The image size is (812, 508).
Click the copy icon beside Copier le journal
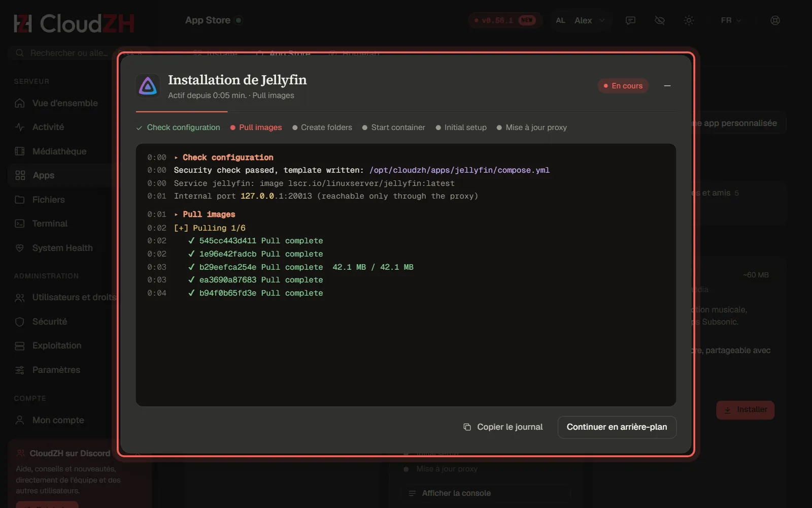click(x=467, y=427)
